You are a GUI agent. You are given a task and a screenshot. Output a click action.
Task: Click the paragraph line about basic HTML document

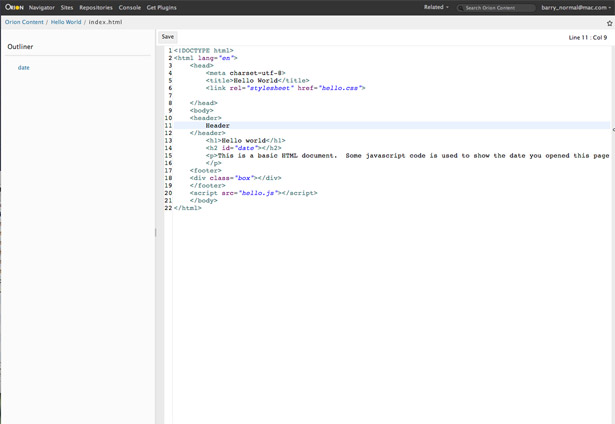point(407,155)
